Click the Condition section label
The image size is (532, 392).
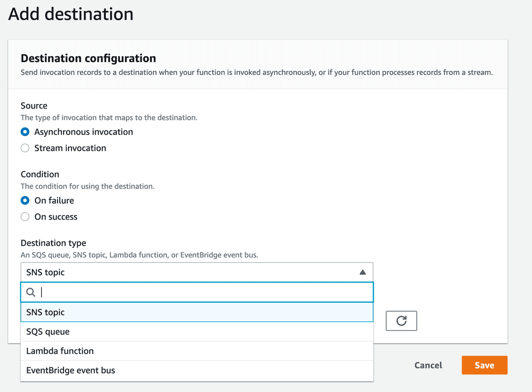point(40,174)
